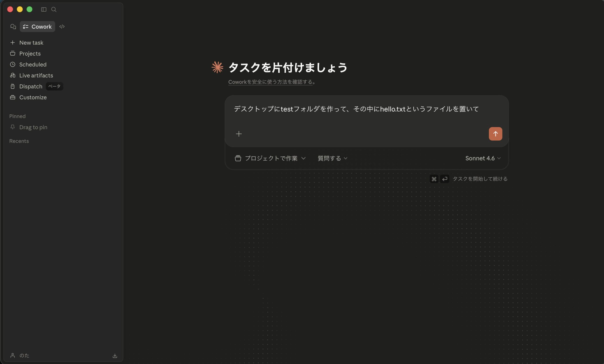This screenshot has width=604, height=364.
Task: Toggle the sidebar panel icon
Action: point(44,9)
